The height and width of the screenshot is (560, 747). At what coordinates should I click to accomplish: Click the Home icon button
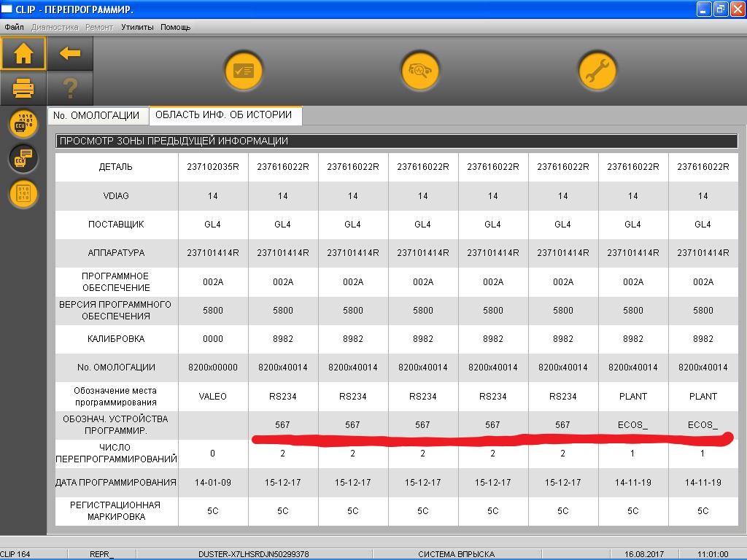[23, 53]
